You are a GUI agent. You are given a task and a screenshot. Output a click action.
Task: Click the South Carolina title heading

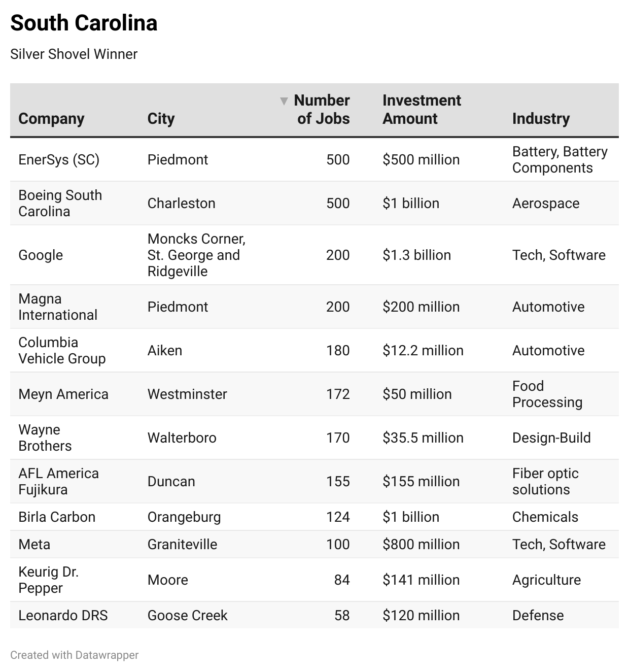pos(84,23)
